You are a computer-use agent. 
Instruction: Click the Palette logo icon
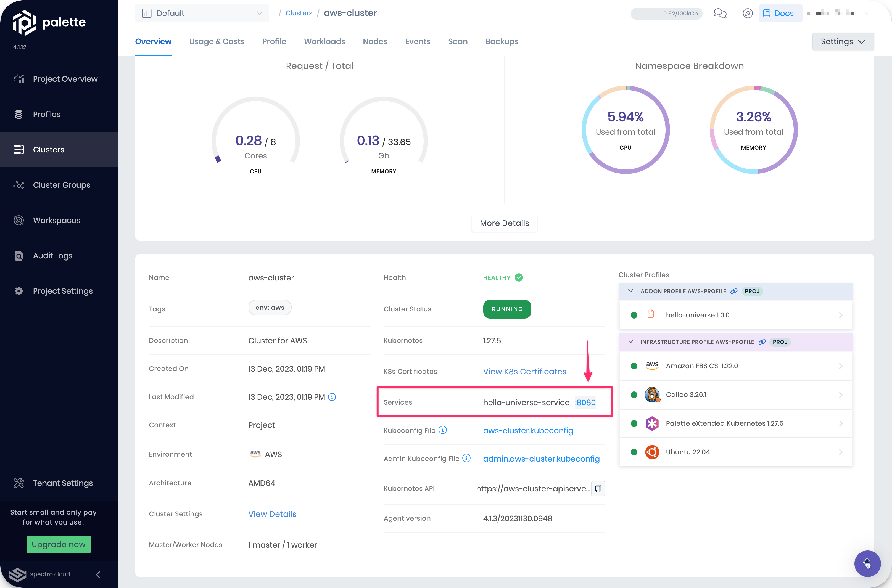pos(24,23)
